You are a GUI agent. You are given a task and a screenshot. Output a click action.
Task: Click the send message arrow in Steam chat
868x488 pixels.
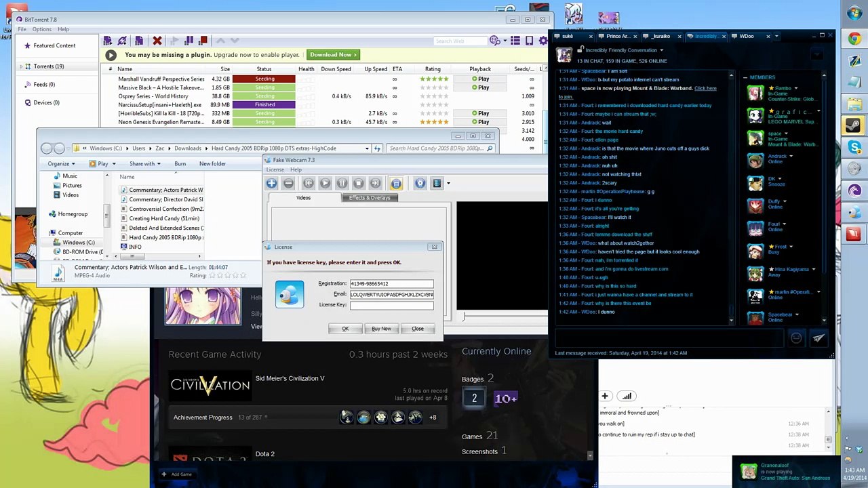pos(818,338)
